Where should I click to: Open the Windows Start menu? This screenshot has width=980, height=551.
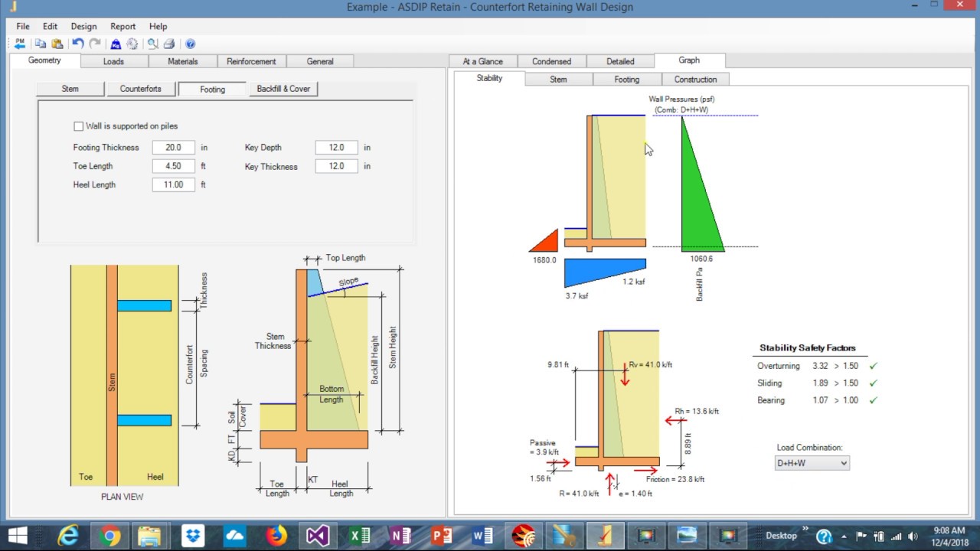[x=17, y=536]
